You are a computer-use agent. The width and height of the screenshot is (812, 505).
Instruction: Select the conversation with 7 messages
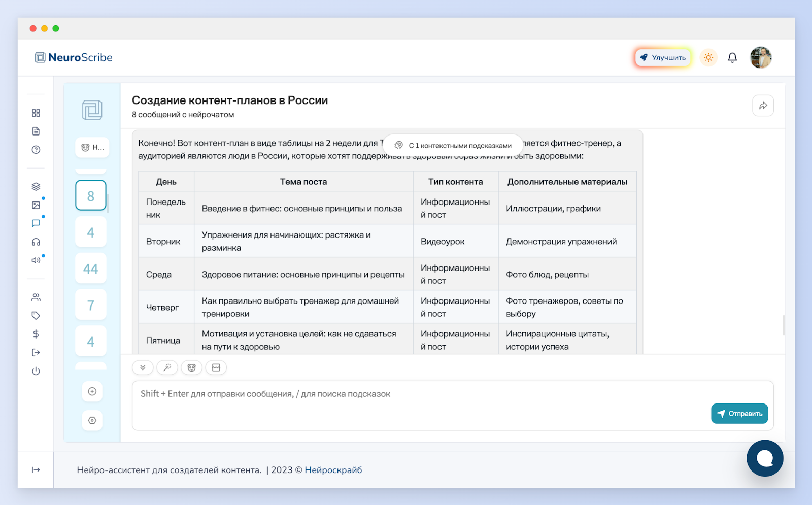pos(91,305)
